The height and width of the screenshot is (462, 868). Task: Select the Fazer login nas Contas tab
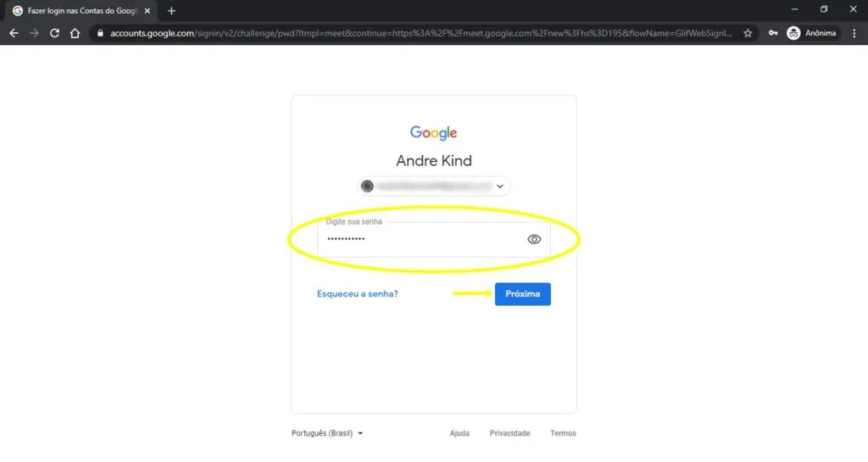point(82,10)
